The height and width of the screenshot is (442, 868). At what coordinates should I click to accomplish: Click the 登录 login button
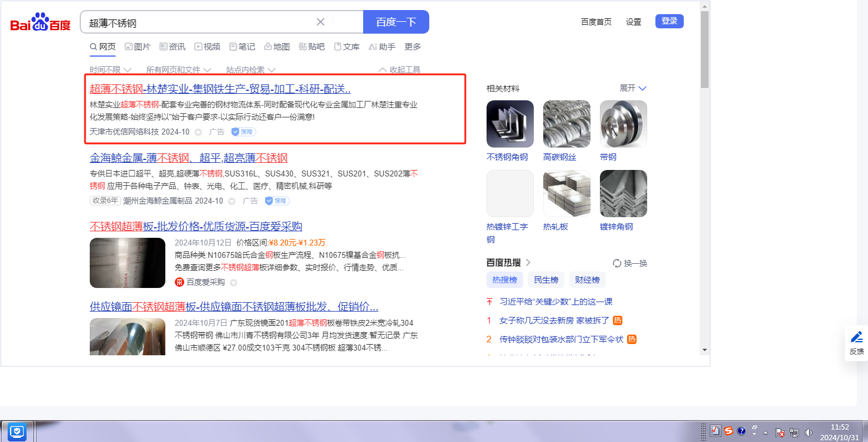670,21
